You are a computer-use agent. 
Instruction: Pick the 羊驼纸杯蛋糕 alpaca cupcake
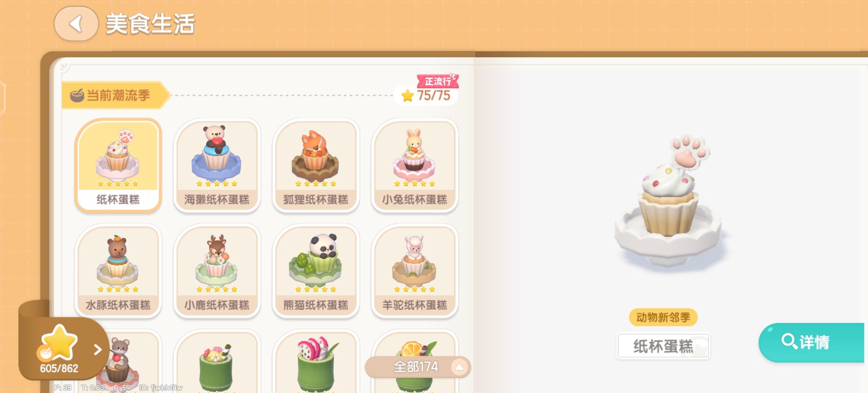[415, 271]
